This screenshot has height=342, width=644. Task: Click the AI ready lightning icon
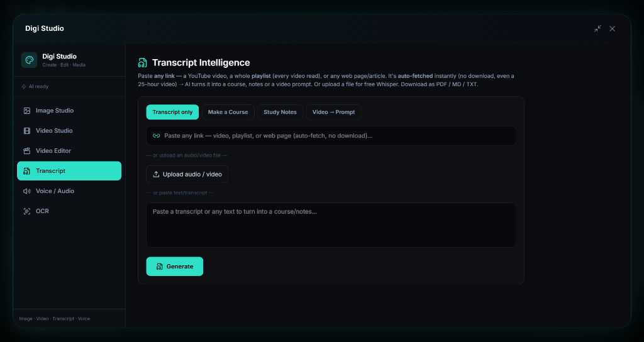(24, 87)
